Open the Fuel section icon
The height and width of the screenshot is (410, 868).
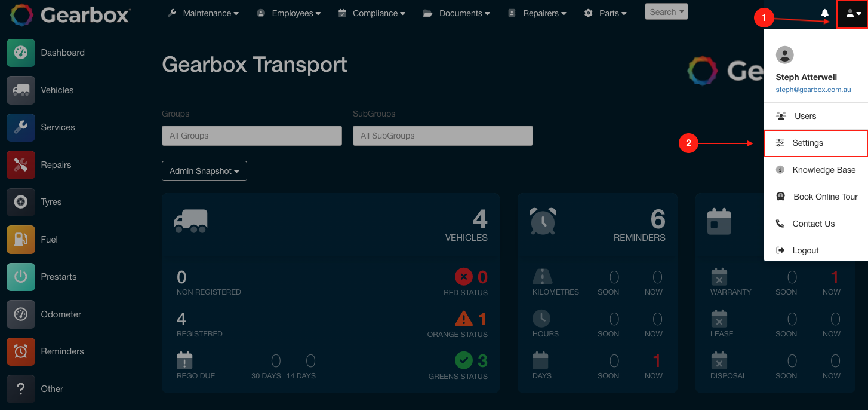pos(20,239)
